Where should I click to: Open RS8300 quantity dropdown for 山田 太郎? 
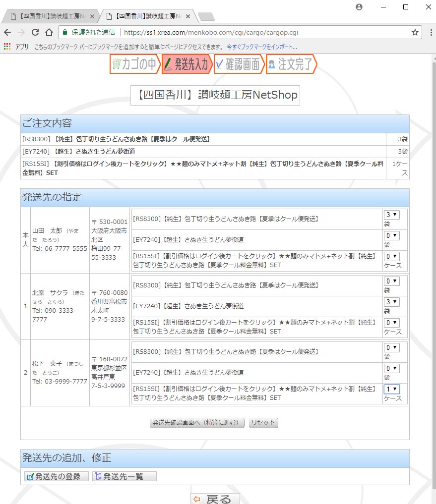pos(391,215)
